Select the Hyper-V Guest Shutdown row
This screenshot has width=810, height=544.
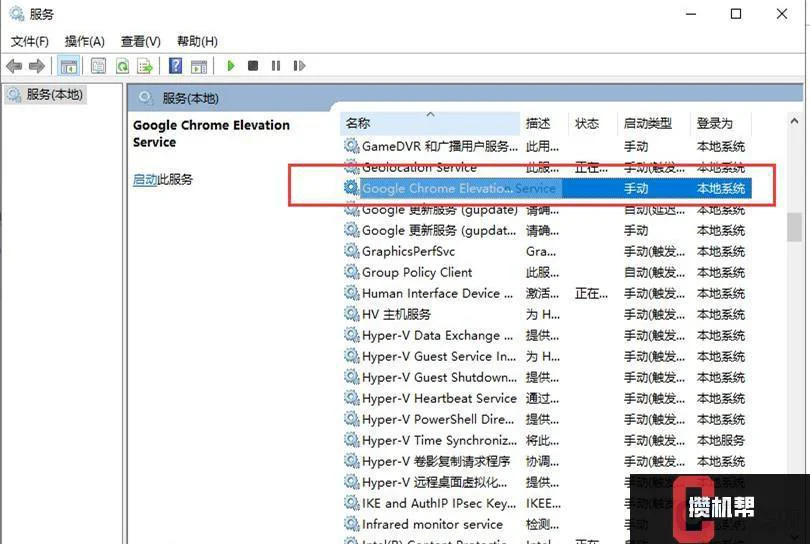tap(546, 378)
